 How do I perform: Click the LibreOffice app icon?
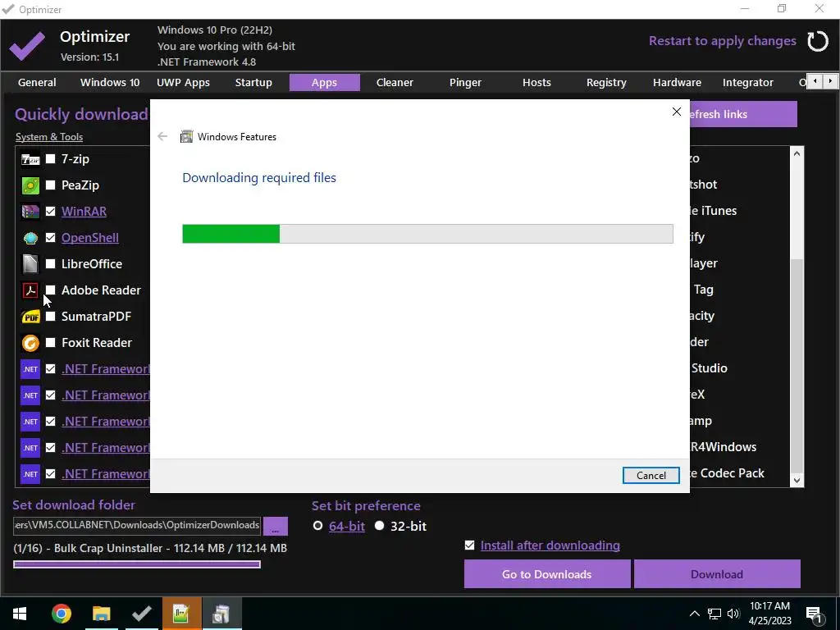point(30,264)
